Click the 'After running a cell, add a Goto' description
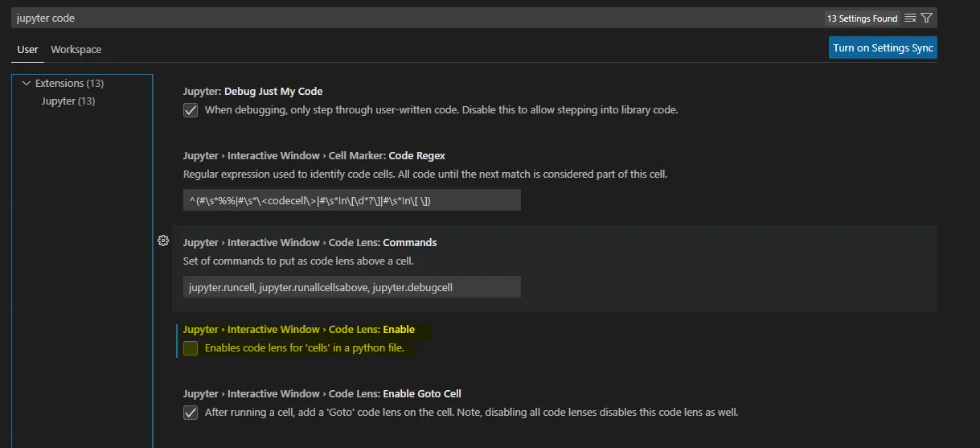The height and width of the screenshot is (448, 980). click(x=471, y=413)
